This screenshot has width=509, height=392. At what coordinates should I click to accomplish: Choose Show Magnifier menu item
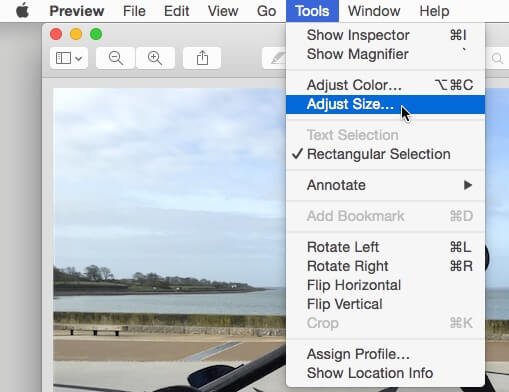click(385, 54)
